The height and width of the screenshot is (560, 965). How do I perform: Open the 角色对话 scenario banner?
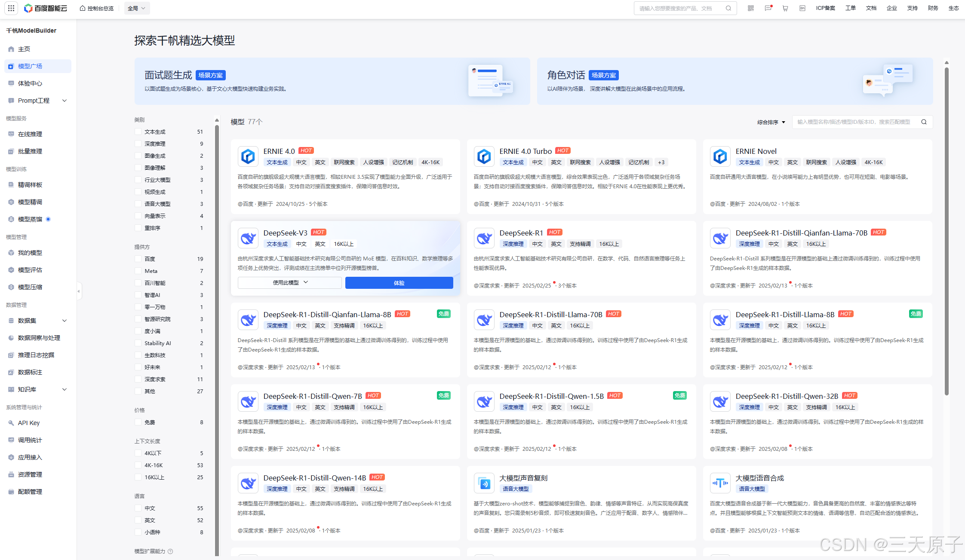(735, 81)
